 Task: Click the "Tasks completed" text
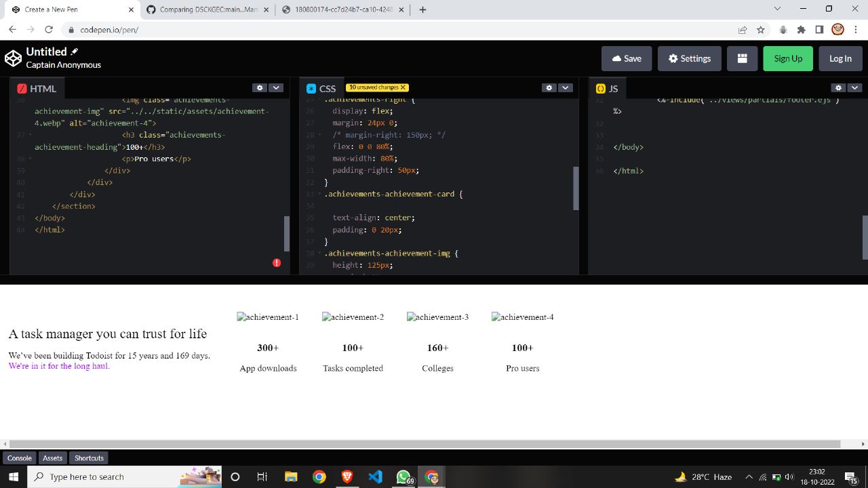[x=353, y=369]
